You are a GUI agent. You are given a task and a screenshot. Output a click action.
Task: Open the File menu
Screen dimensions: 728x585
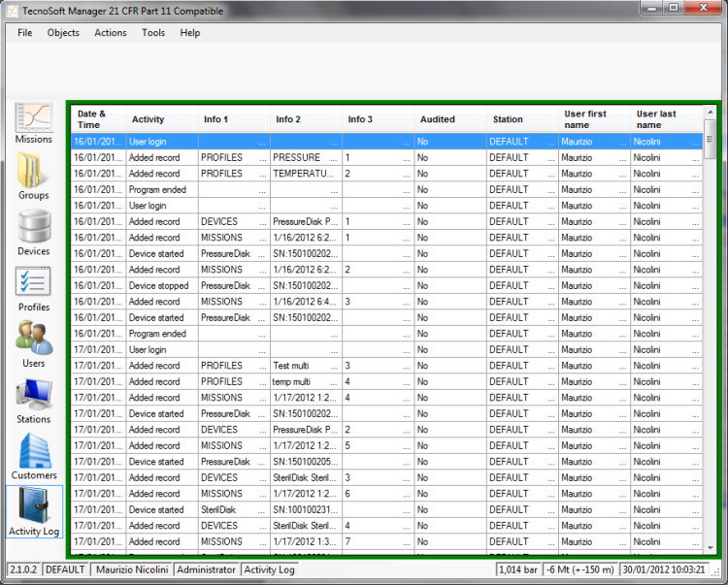pyautogui.click(x=25, y=33)
